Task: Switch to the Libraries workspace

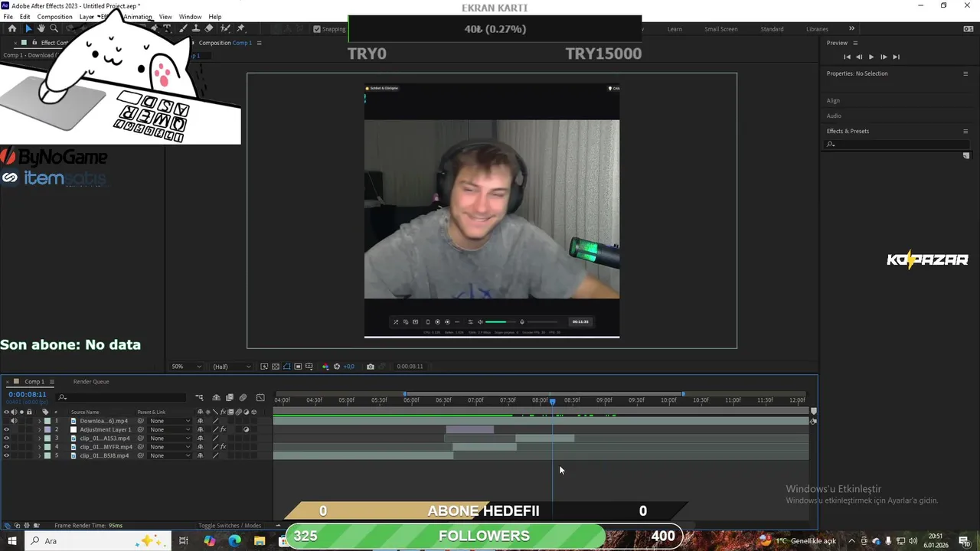Action: pos(817,29)
